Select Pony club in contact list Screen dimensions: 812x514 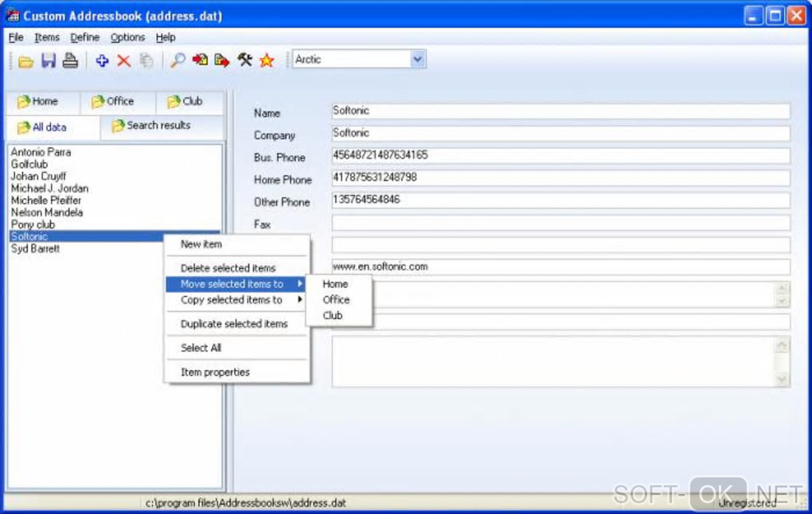[33, 224]
